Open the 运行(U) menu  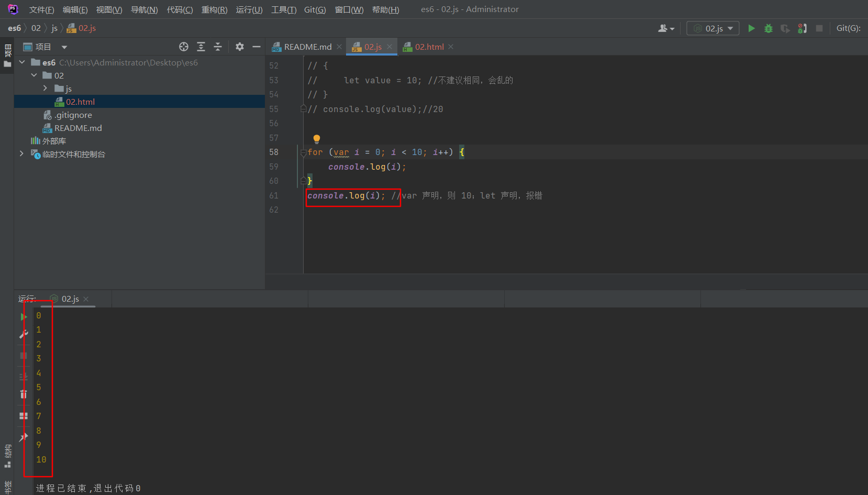tap(249, 10)
